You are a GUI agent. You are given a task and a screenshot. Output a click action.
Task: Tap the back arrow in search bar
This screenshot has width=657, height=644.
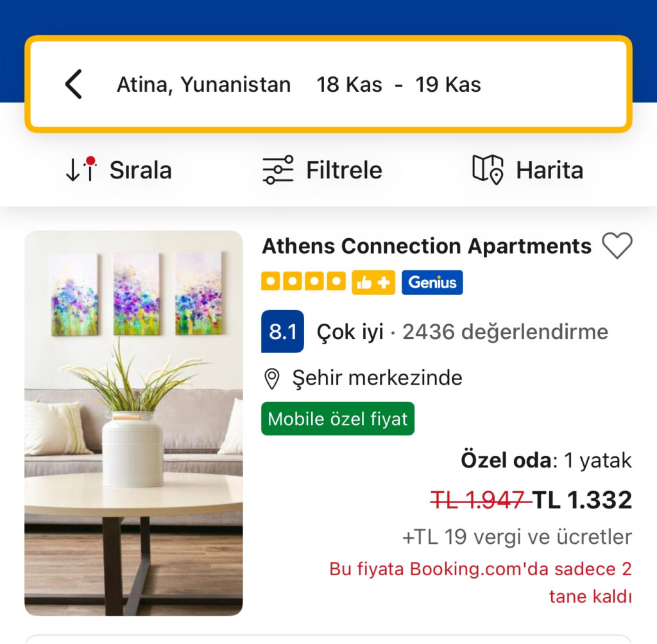[74, 84]
